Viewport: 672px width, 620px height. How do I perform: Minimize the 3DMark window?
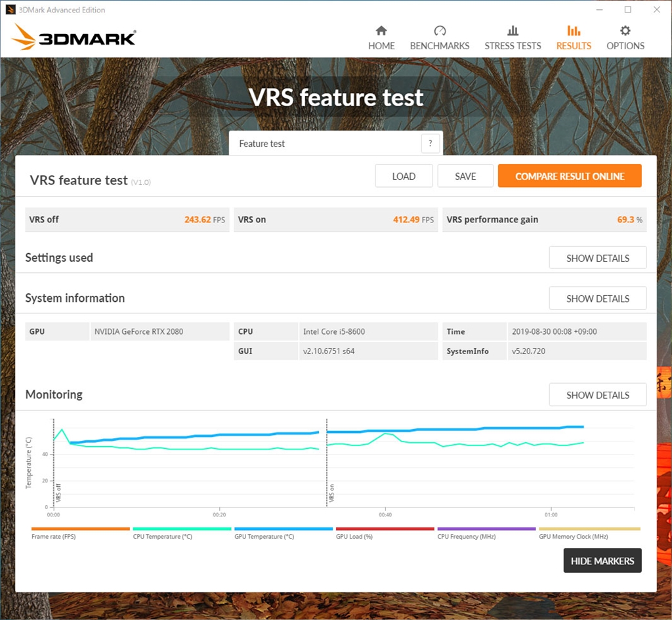coord(600,9)
